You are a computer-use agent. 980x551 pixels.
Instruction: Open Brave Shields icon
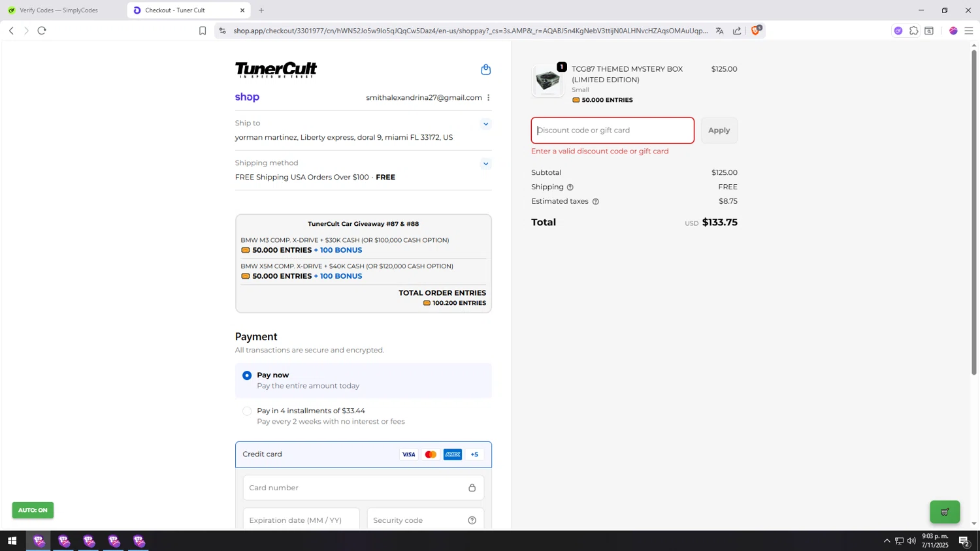[x=756, y=31]
